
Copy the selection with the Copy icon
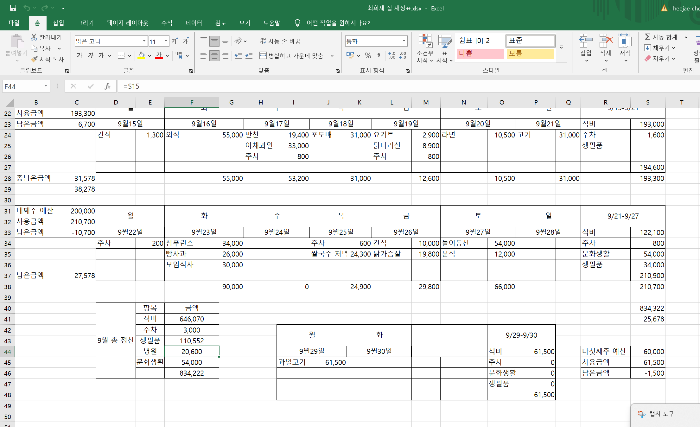pos(34,48)
